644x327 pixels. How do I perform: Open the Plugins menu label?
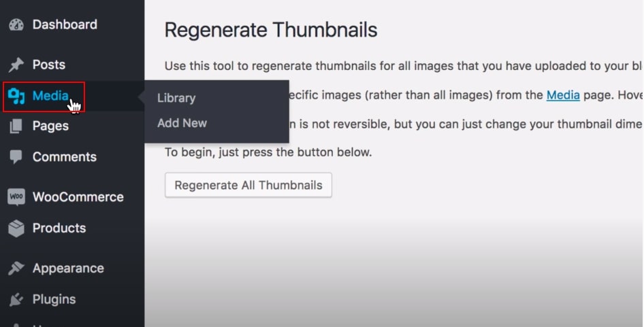point(54,300)
